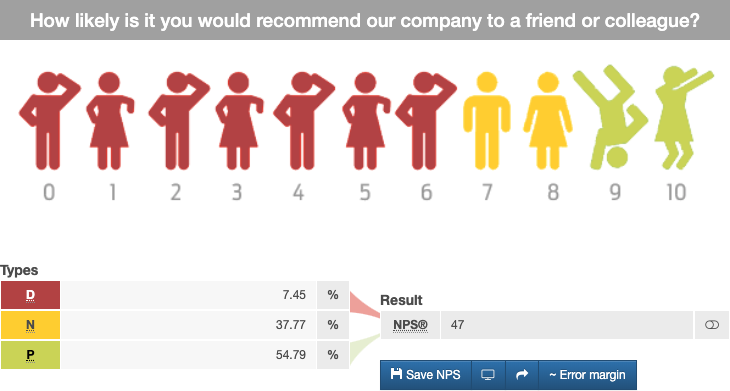Select the red person icon for score 0

point(49,121)
